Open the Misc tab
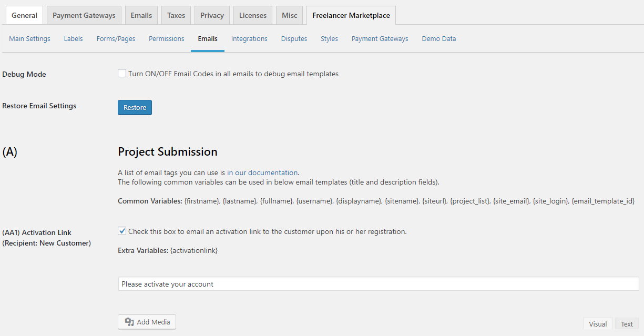The height and width of the screenshot is (336, 644). (289, 15)
